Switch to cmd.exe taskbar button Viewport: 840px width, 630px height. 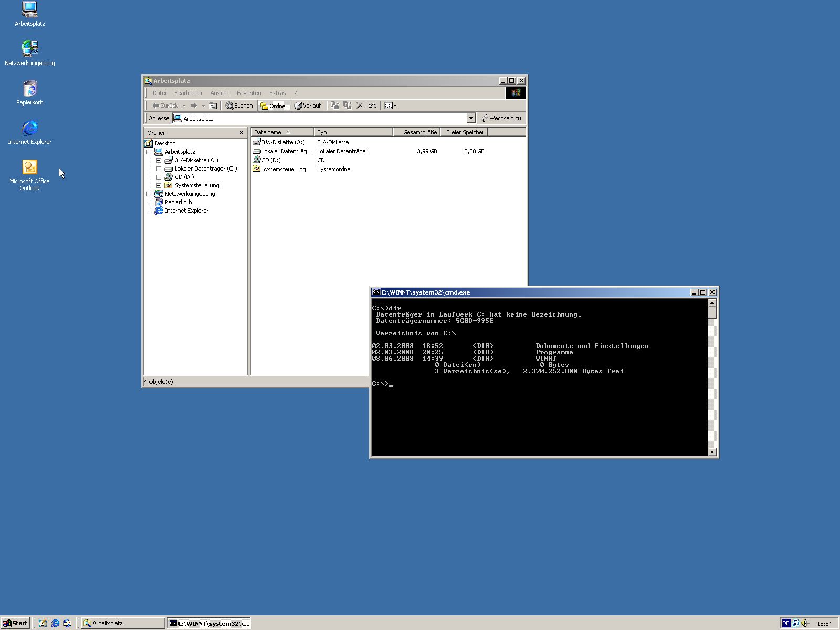pos(209,623)
